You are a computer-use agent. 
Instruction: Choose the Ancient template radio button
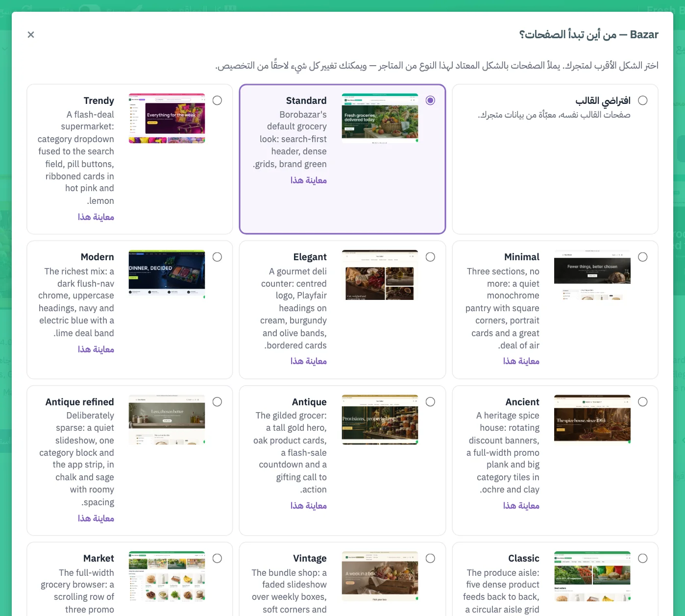tap(643, 402)
